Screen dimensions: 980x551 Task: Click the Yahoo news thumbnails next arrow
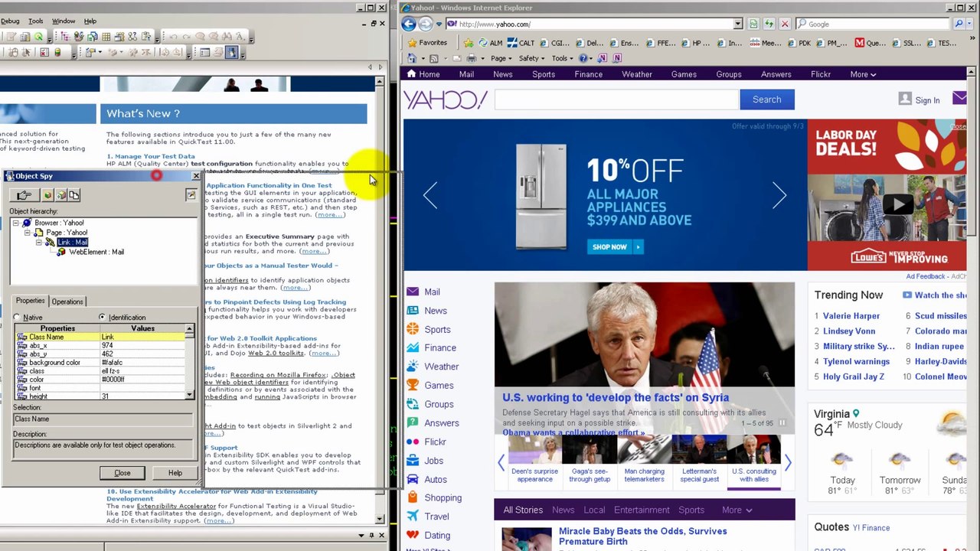point(788,461)
